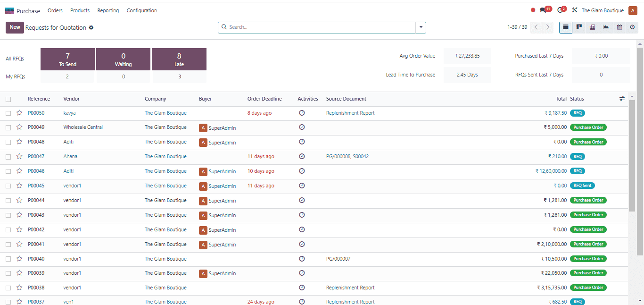644x305 pixels.
Task: Open the optional columns selector
Action: [x=622, y=99]
